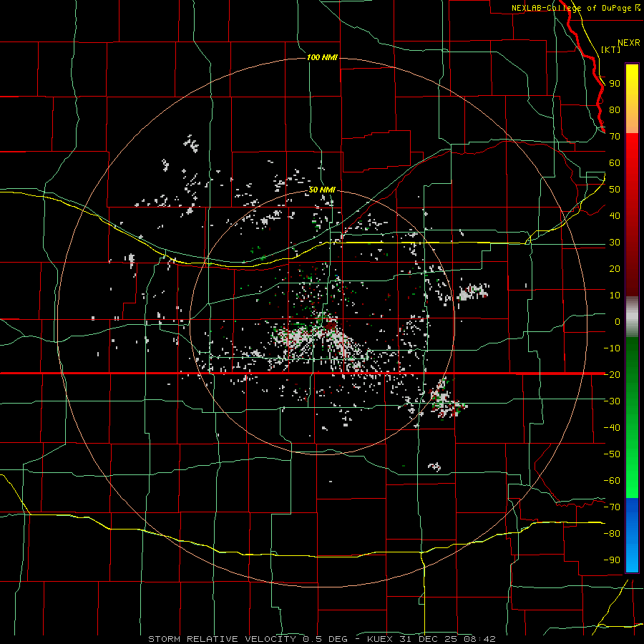Click the positive 20 label on the velocity scale
The image size is (644, 644).
615,268
